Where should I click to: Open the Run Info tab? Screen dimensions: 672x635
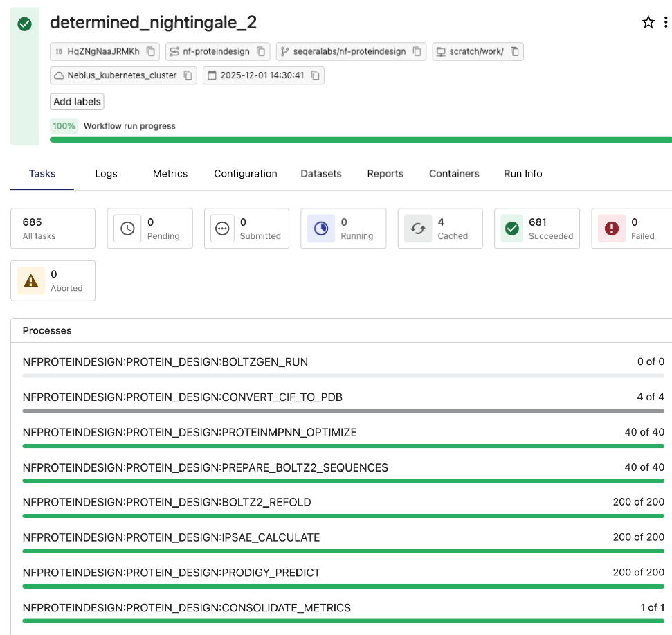pos(523,174)
